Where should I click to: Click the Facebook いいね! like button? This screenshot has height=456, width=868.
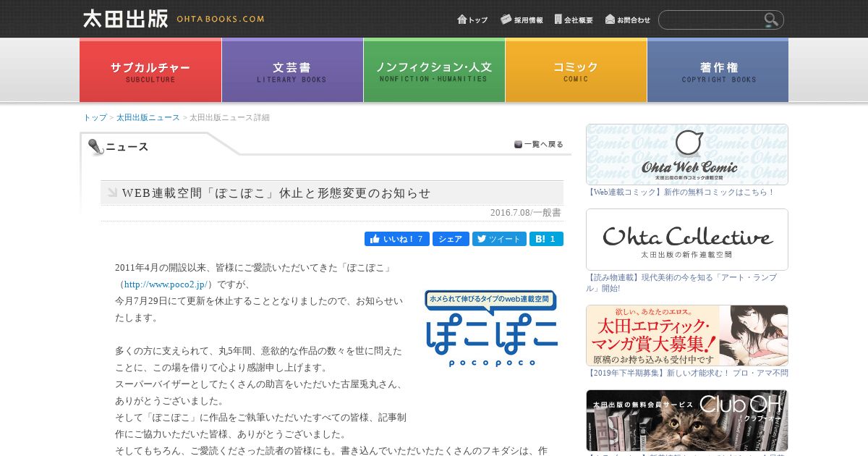pyautogui.click(x=397, y=239)
